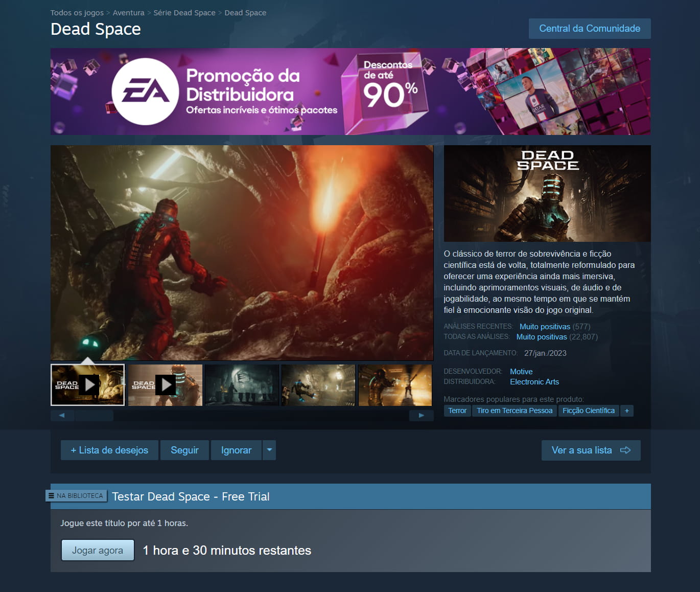Click the 'Testar Dead Space - Free Trial' title
This screenshot has height=592, width=700.
(191, 496)
